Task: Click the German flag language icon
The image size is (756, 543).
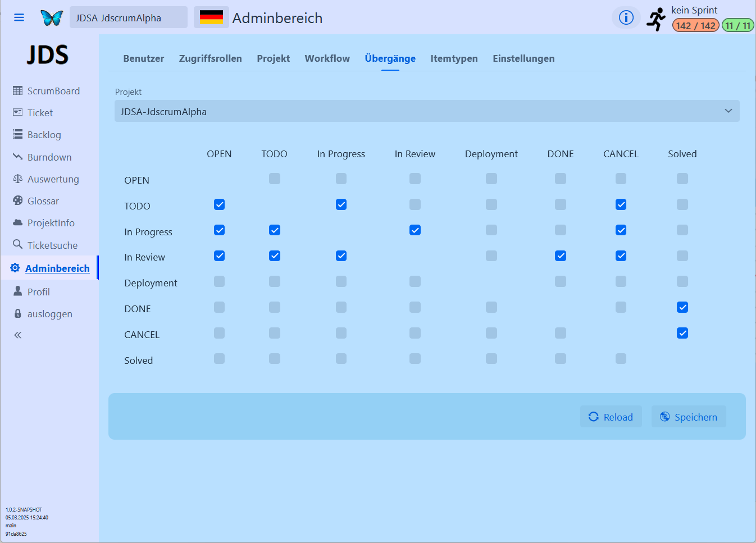Action: pyautogui.click(x=211, y=17)
